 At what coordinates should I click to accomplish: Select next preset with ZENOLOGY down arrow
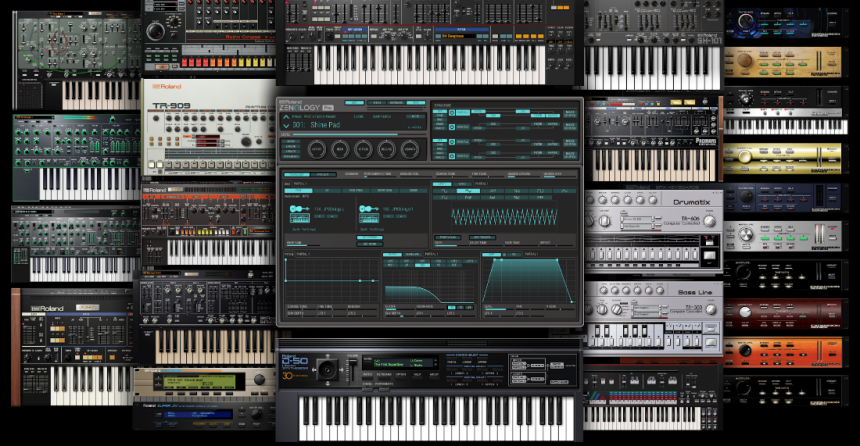(x=286, y=126)
